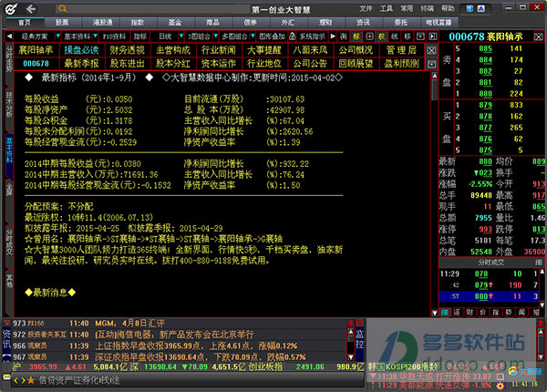Open the 股东进出 section
547x392 pixels.
pos(128,64)
